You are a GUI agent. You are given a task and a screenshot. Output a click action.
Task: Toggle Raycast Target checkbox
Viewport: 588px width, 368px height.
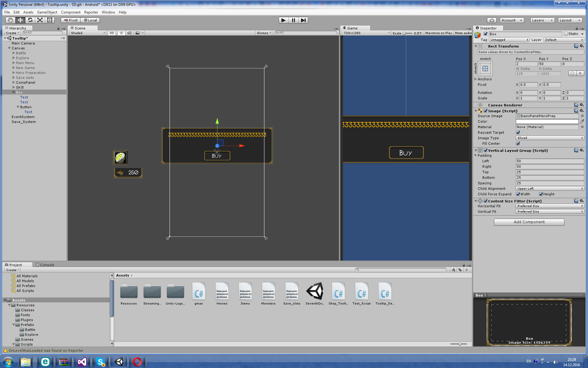pos(518,132)
